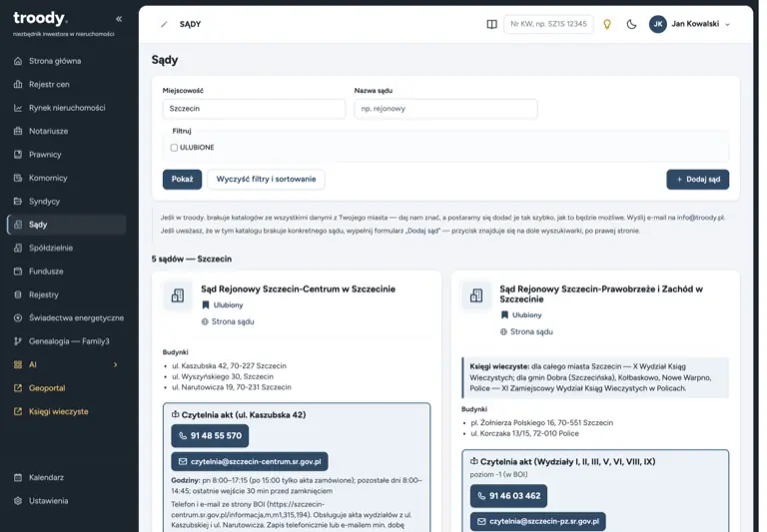Image resolution: width=767 pixels, height=532 pixels.
Task: Click address ul. Narutowicza 19, 70-231 Szczecin
Action: click(x=232, y=387)
